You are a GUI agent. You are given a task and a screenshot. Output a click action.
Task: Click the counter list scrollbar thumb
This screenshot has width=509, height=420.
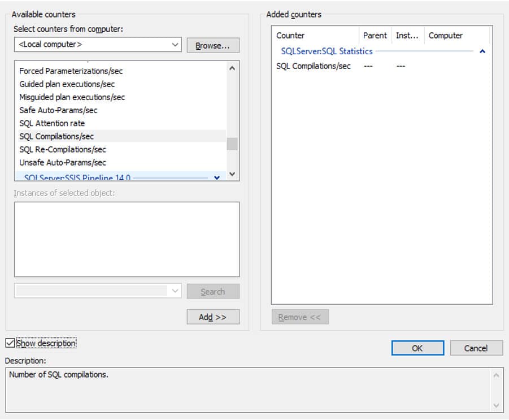(232, 144)
